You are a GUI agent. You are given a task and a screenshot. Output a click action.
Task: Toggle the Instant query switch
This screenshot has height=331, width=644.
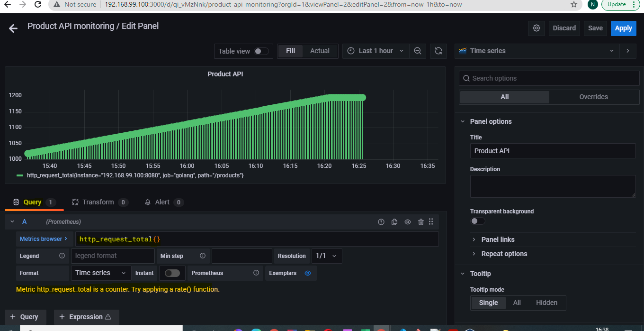coord(172,273)
